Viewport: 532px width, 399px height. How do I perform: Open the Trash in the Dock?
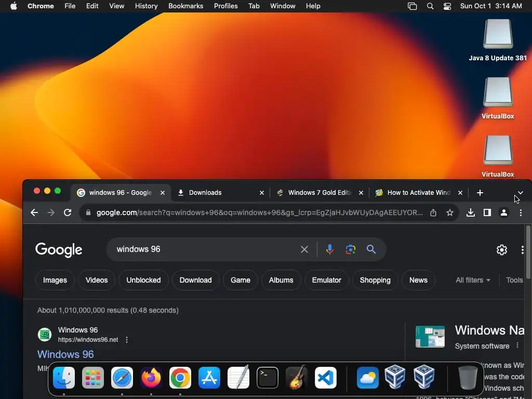pyautogui.click(x=468, y=378)
